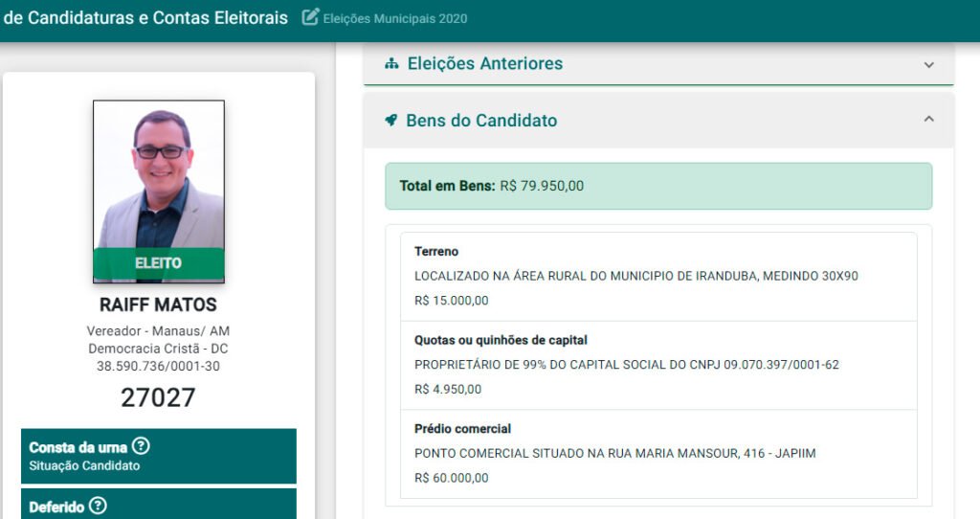This screenshot has width=980, height=519.
Task: Click the sitemap icon next to Eleições Anteriores
Action: 391,64
